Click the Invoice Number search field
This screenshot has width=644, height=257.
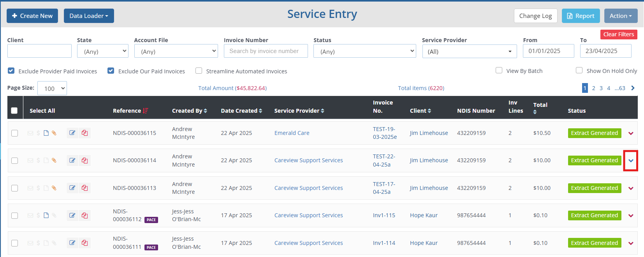click(x=266, y=51)
